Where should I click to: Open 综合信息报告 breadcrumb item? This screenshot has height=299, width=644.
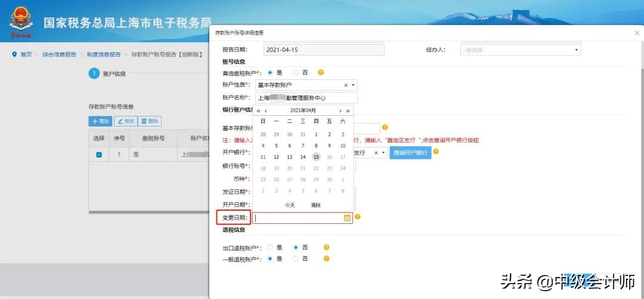pos(59,54)
